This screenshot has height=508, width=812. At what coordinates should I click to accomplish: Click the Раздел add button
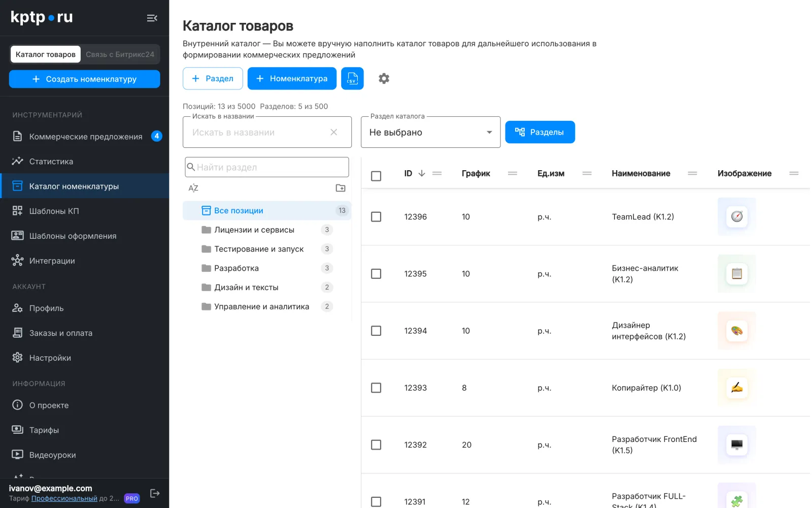click(213, 78)
